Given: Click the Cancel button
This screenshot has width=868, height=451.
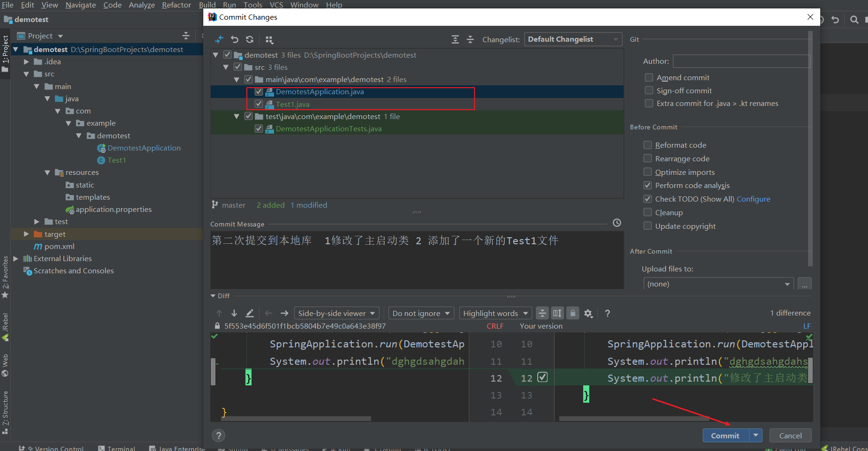Looking at the screenshot, I should pyautogui.click(x=790, y=436).
